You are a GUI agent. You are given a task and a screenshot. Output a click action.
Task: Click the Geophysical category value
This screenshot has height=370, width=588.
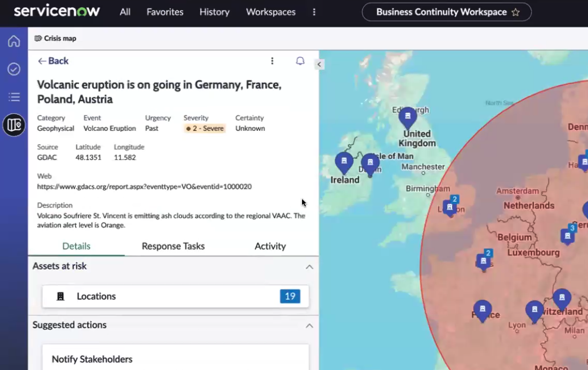point(56,129)
